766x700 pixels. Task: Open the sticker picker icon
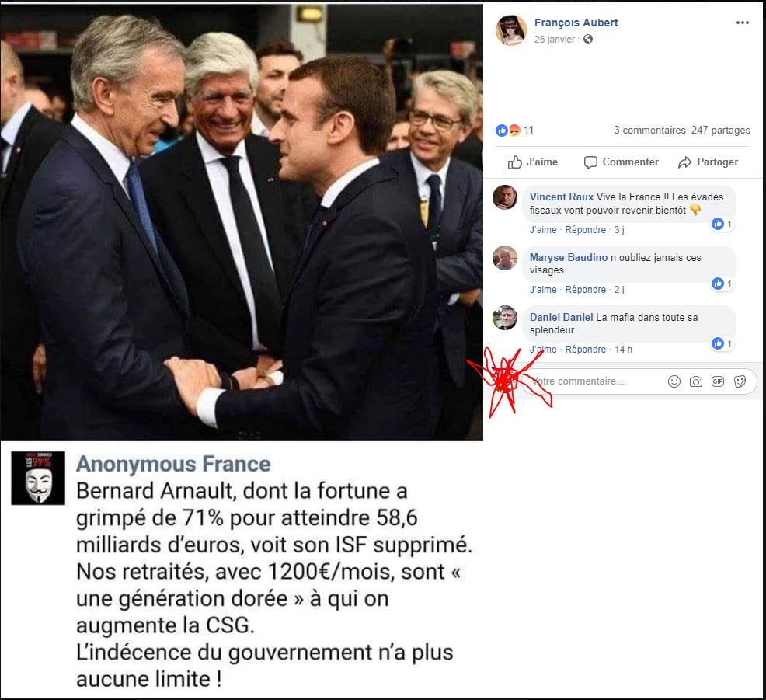click(x=740, y=381)
